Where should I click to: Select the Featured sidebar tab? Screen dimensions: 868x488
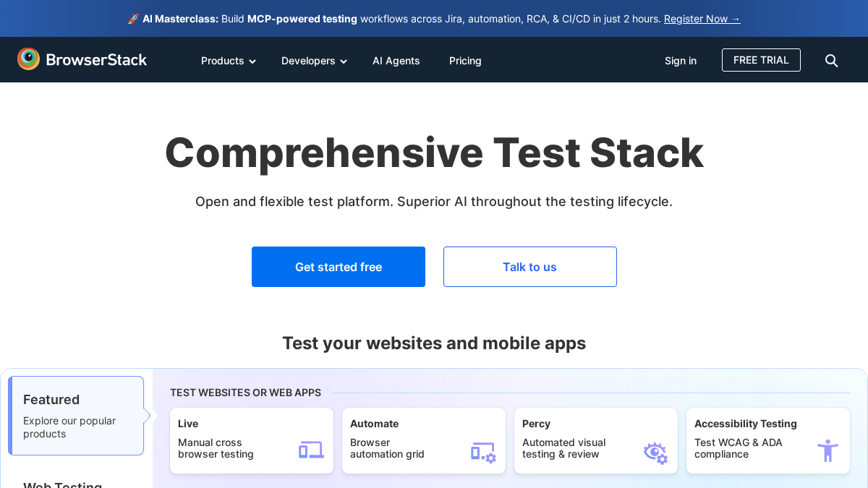tap(76, 416)
